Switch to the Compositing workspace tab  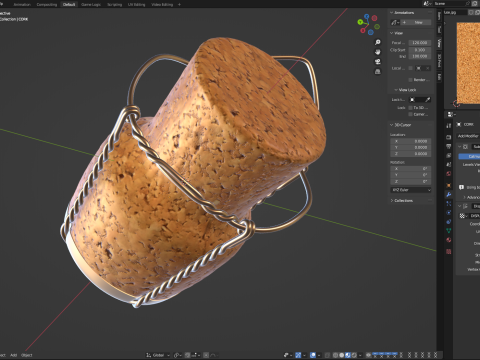tap(47, 4)
